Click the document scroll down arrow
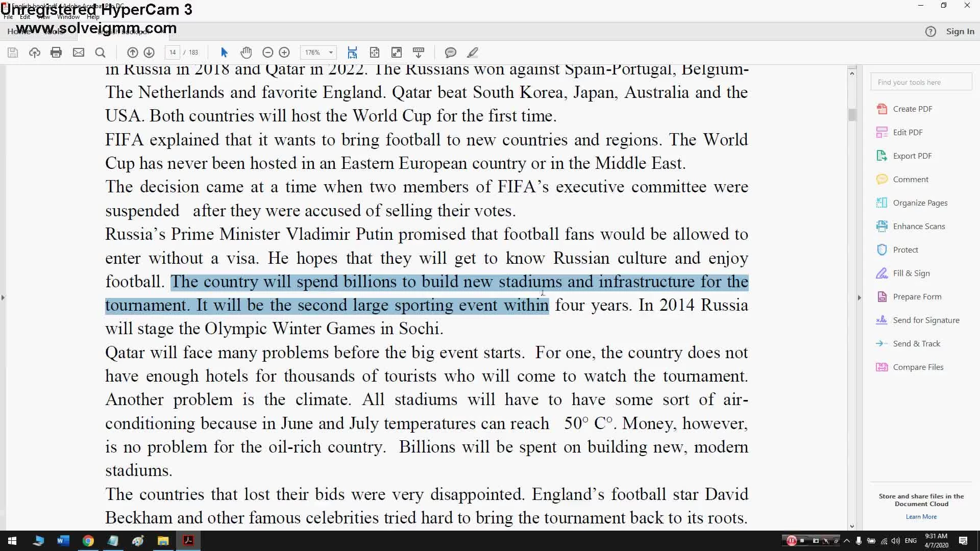The image size is (980, 551). (x=852, y=526)
